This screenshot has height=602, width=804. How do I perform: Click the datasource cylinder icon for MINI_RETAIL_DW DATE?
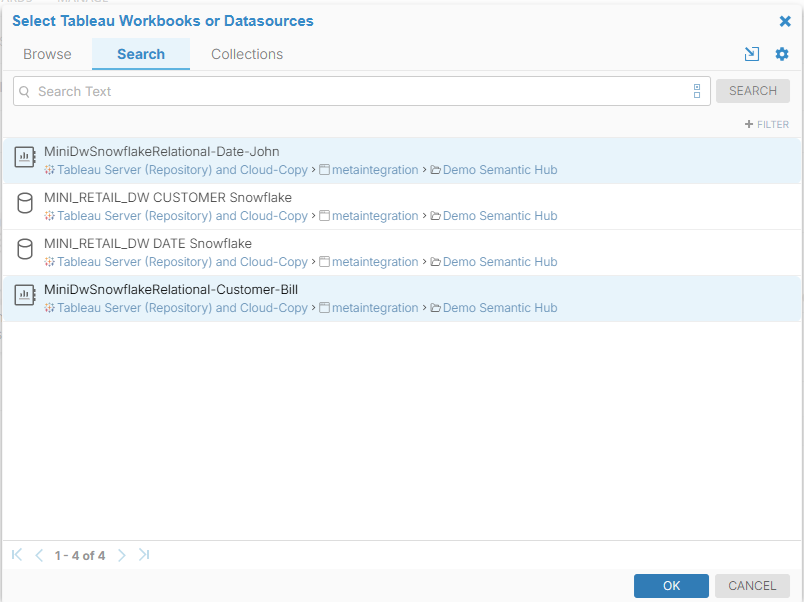tap(25, 252)
